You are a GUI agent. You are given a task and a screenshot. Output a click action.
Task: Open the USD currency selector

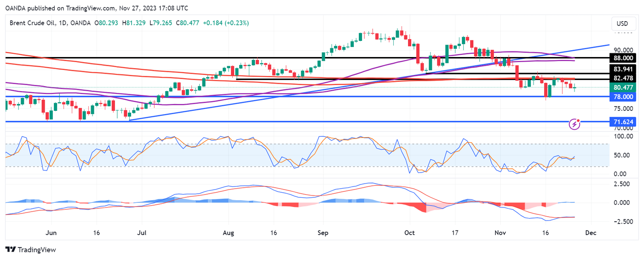tap(622, 23)
